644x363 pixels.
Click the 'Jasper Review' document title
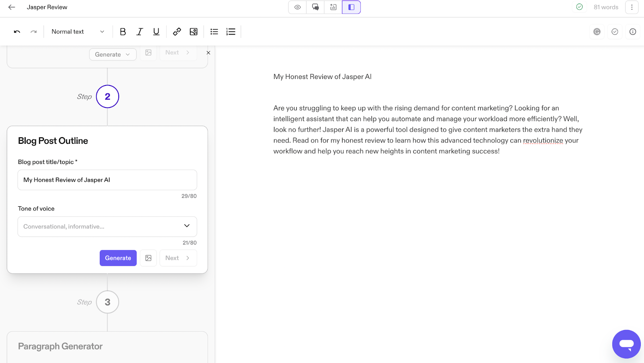click(x=47, y=7)
